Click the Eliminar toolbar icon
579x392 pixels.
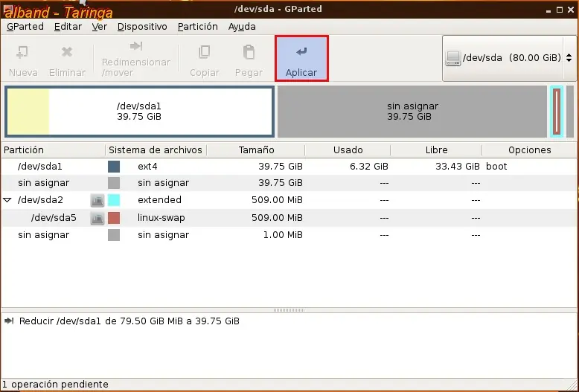[x=67, y=52]
